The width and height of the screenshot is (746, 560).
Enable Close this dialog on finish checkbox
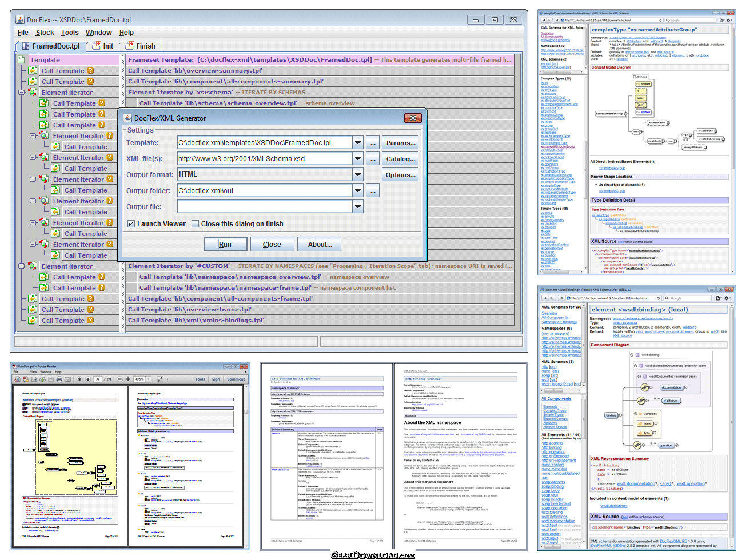[195, 224]
